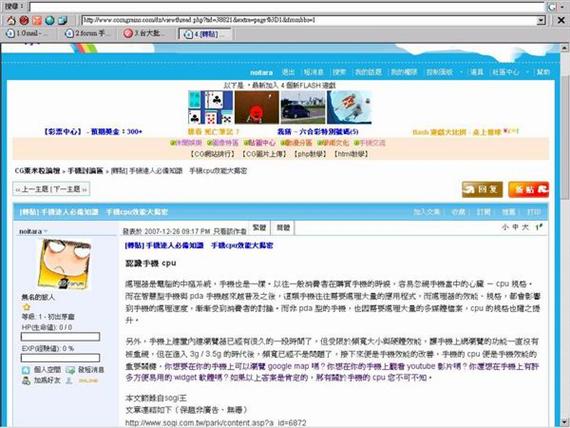The width and height of the screenshot is (570, 428).
Task: Click the 個人空間 house icon
Action: [25, 370]
